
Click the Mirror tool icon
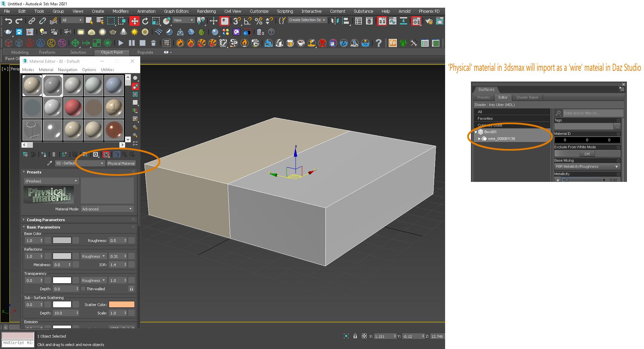[x=335, y=21]
